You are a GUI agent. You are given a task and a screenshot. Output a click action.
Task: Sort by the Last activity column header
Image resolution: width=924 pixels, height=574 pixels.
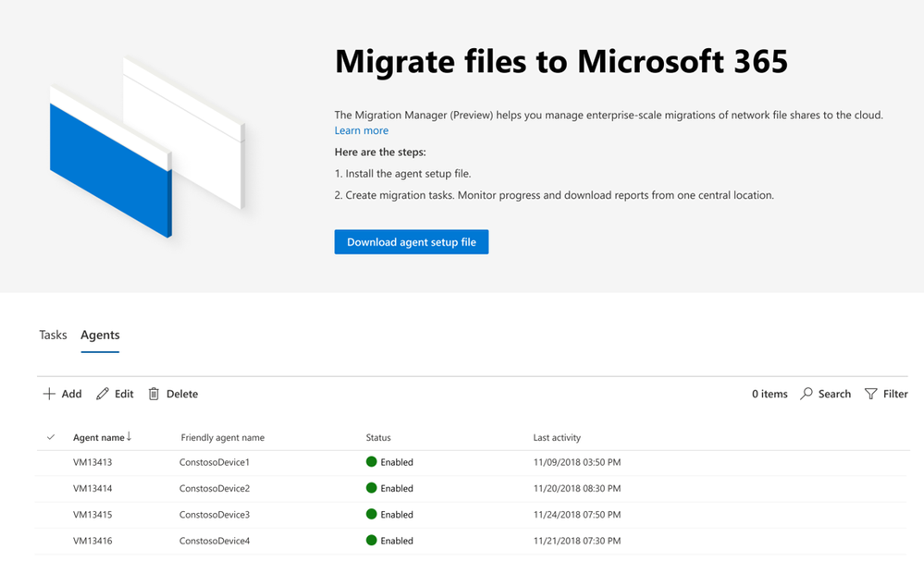(557, 437)
